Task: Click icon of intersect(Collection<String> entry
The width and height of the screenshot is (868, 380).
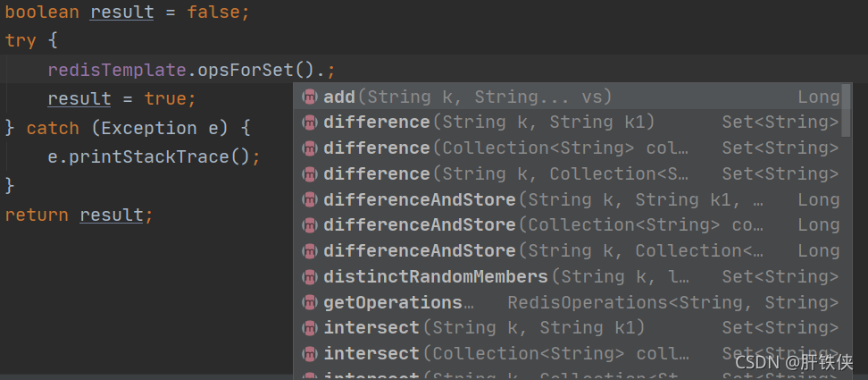Action: click(310, 353)
